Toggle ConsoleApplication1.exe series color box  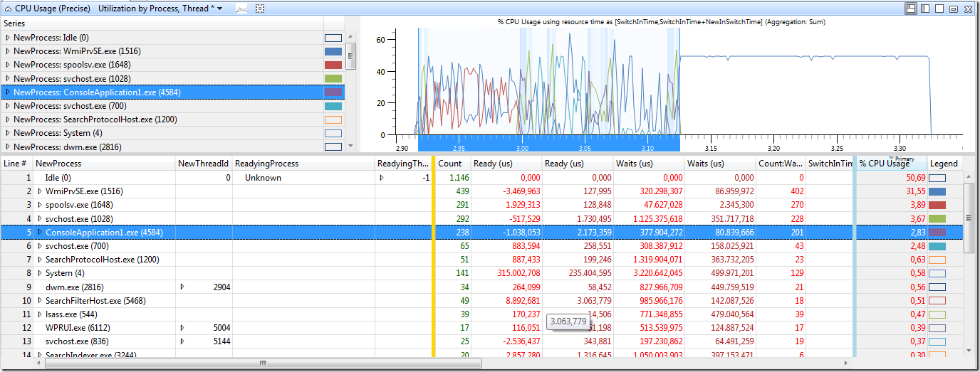click(333, 92)
